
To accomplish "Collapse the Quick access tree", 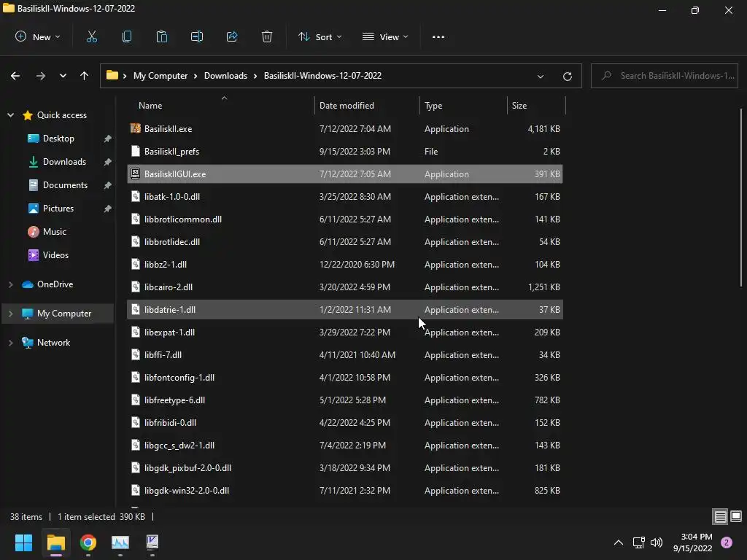I will 10,114.
